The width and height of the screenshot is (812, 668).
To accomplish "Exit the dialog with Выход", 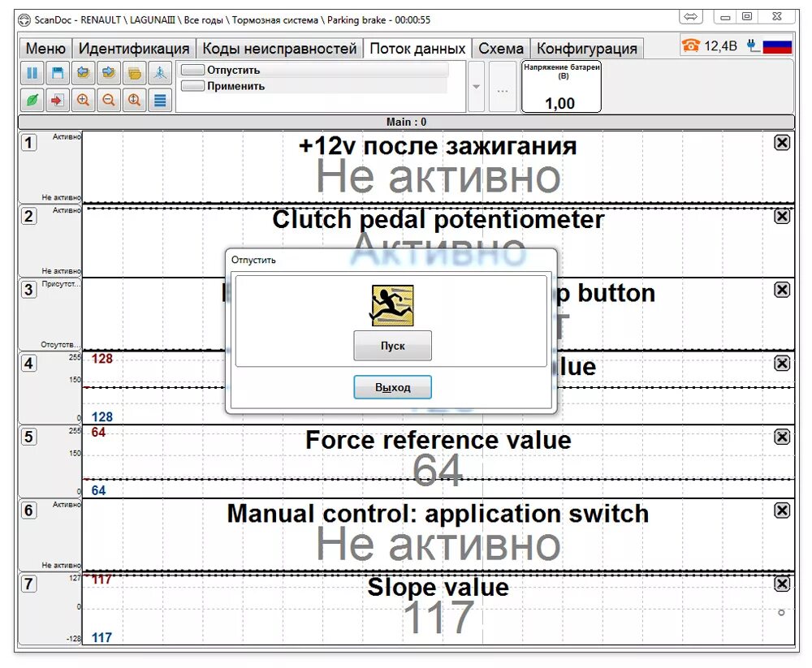I will (392, 387).
